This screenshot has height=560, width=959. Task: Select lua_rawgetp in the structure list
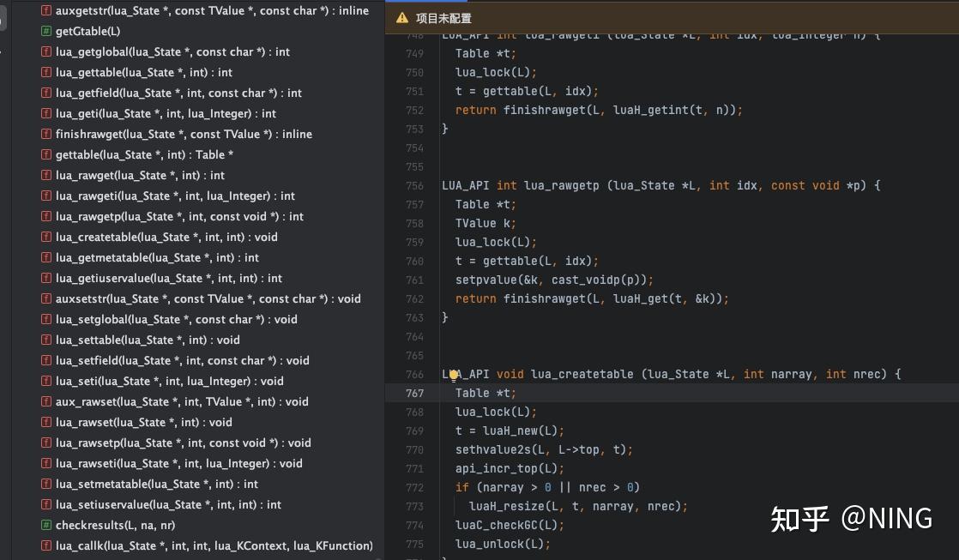(x=179, y=216)
